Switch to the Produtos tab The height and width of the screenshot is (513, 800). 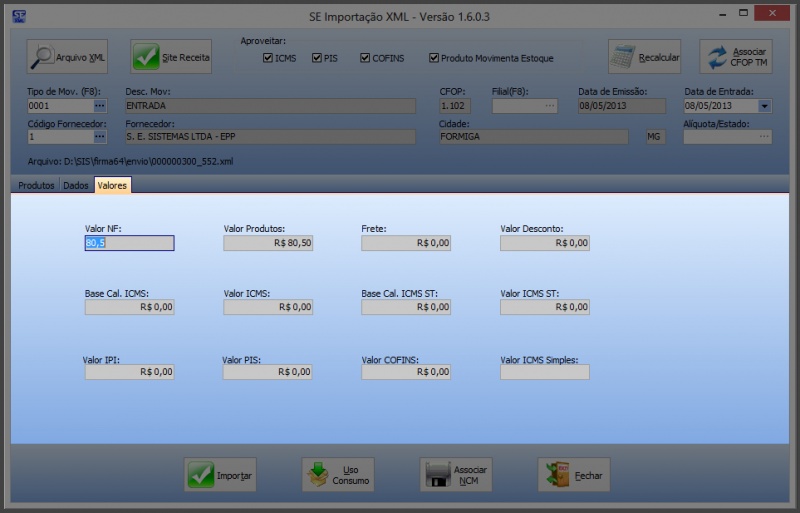point(36,186)
